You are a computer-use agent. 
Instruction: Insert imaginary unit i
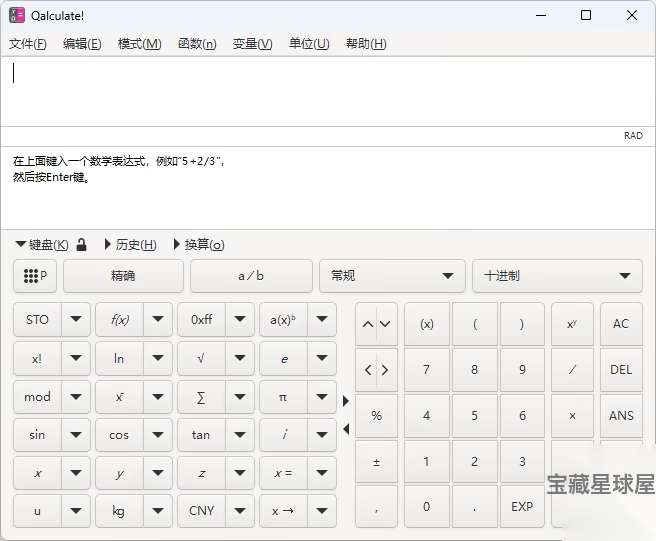pos(283,435)
